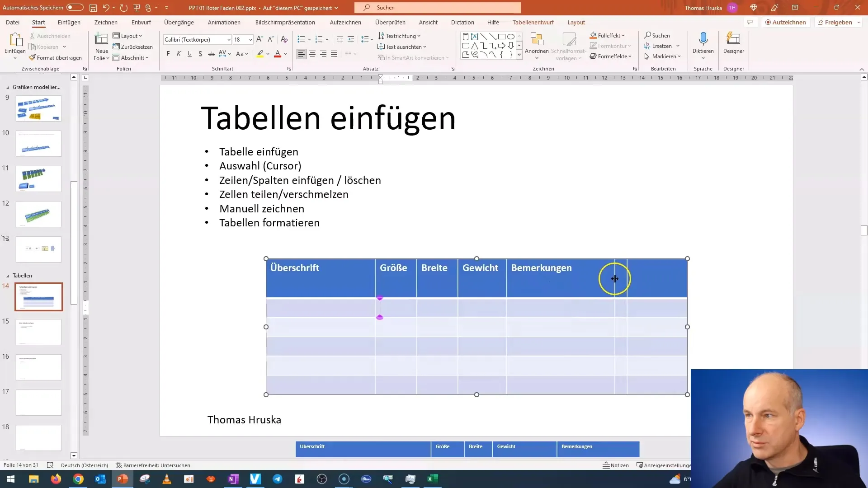Open the Tabellentwurf ribbon tab
Viewport: 868px width, 488px height.
[533, 22]
